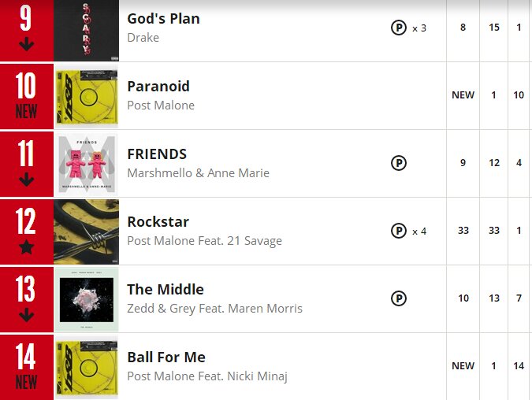Screen dimensions: 532x400
Task: Click the down arrow under rank 9
Action: pos(27,44)
